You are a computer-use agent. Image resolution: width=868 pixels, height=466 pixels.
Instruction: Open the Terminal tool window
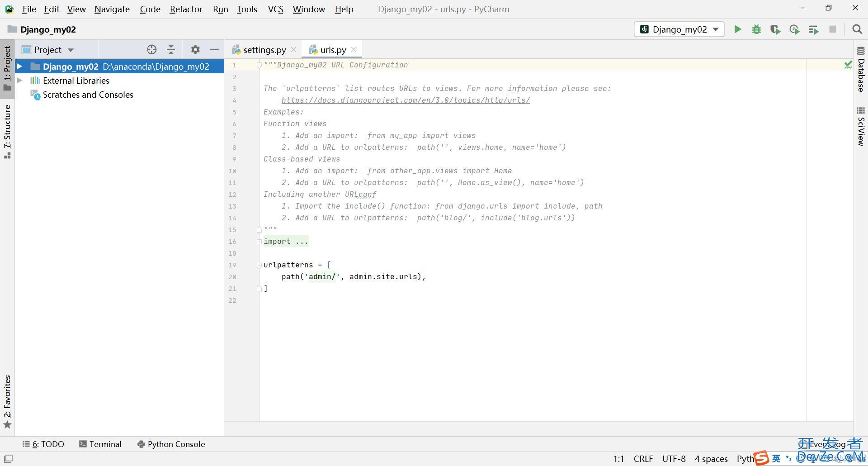[x=100, y=444]
